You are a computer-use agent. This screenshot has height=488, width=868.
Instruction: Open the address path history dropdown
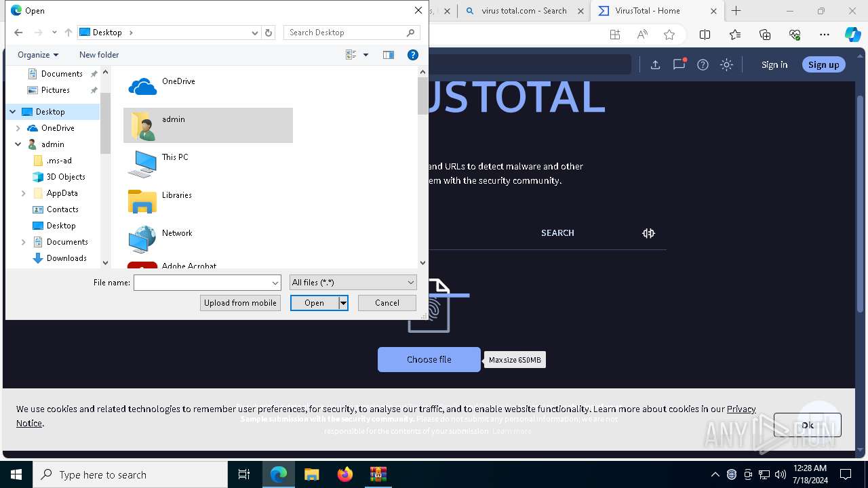click(255, 33)
